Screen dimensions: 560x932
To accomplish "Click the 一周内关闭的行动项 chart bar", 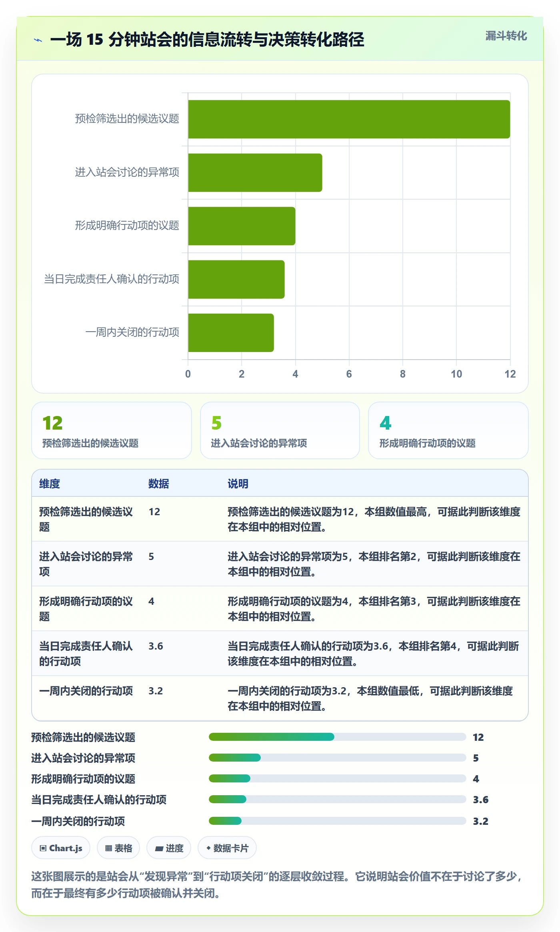I will tap(231, 333).
